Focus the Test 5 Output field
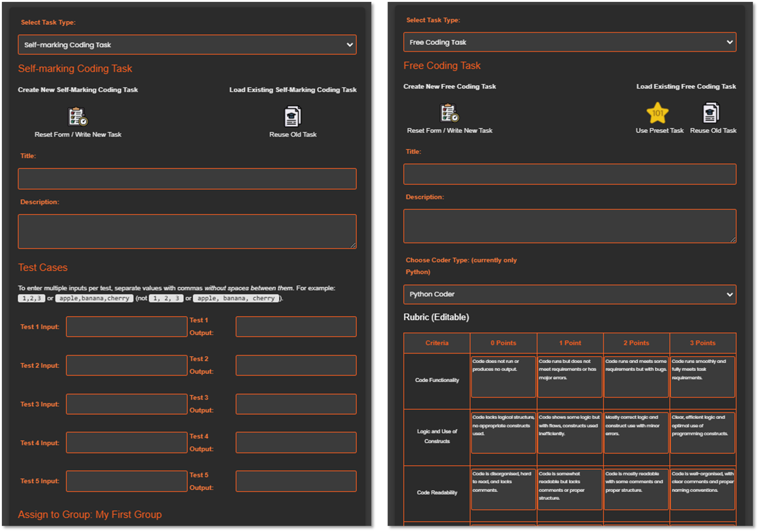 point(296,481)
